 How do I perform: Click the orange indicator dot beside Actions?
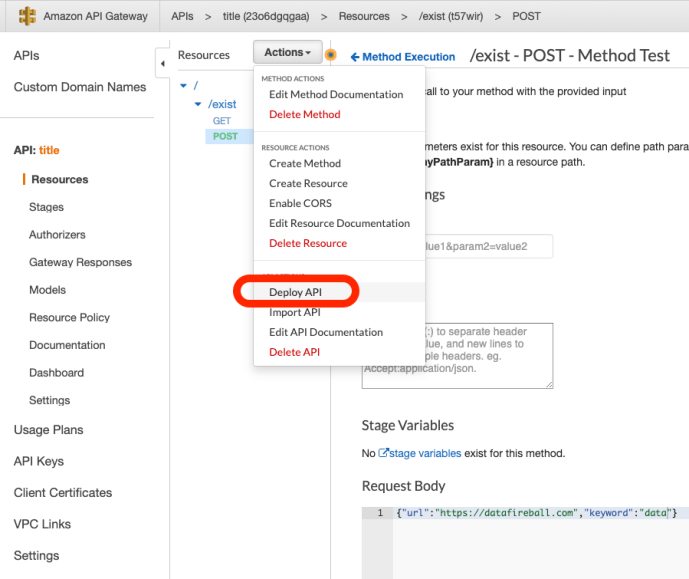click(331, 55)
